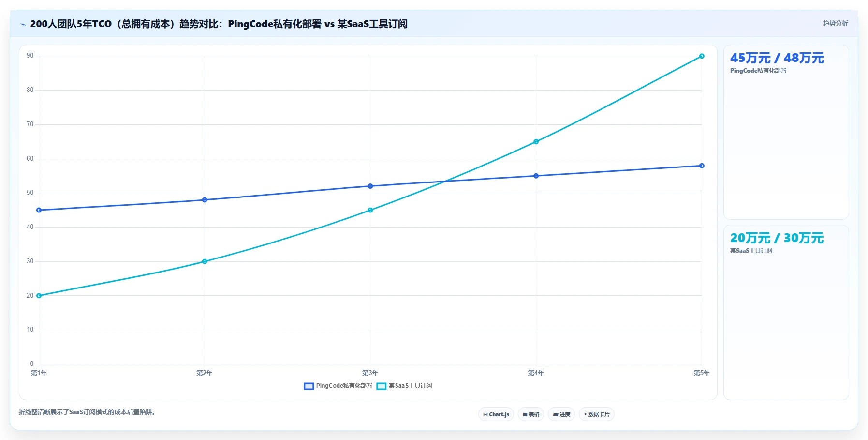Click the chart title about 200人团队5年TCO
The image size is (868, 440).
(x=219, y=24)
